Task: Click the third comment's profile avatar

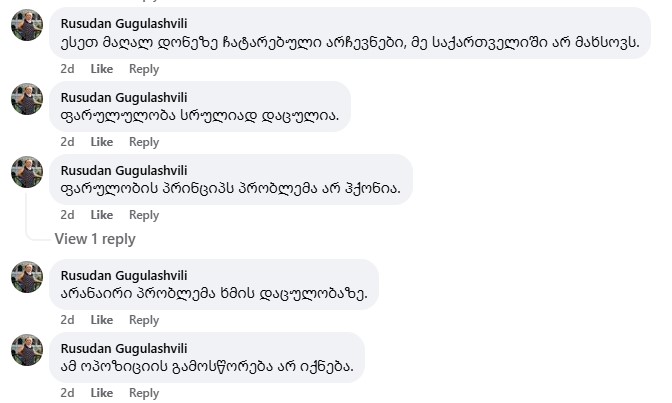Action: click(27, 172)
